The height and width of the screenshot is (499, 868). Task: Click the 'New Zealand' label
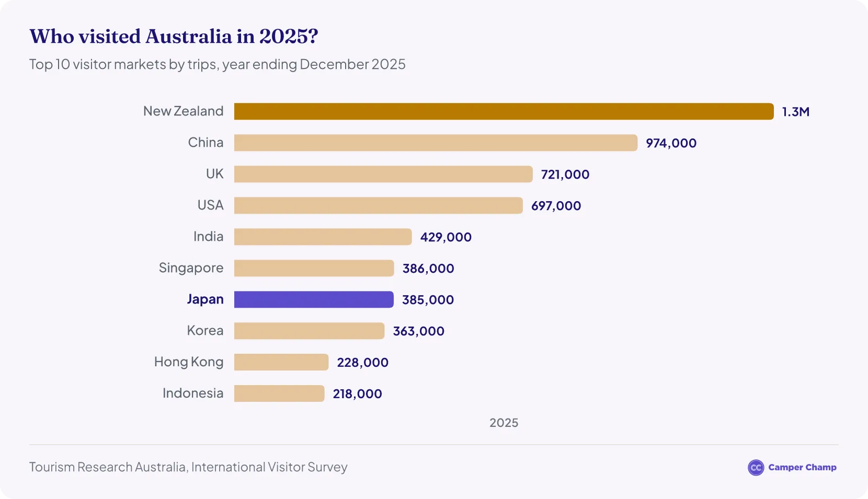184,111
